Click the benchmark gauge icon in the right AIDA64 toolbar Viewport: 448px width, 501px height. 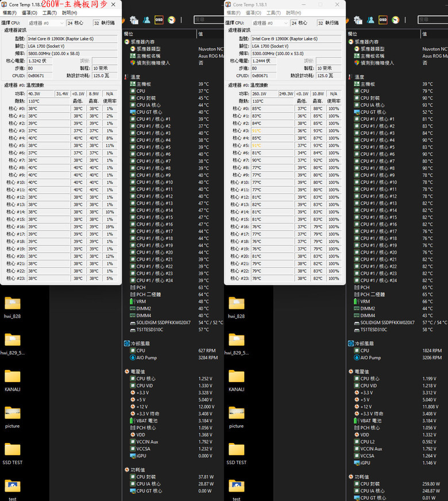(x=395, y=20)
